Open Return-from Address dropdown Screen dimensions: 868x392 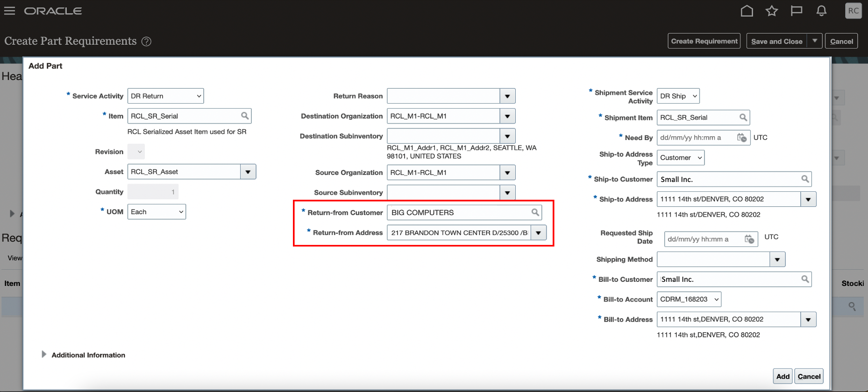coord(538,233)
